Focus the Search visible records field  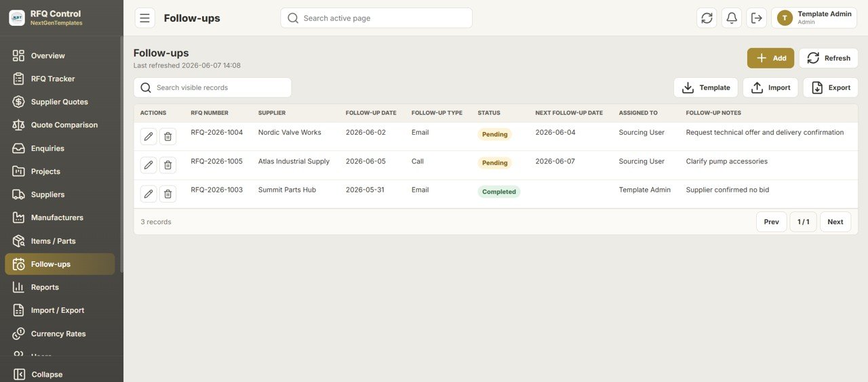tap(212, 87)
